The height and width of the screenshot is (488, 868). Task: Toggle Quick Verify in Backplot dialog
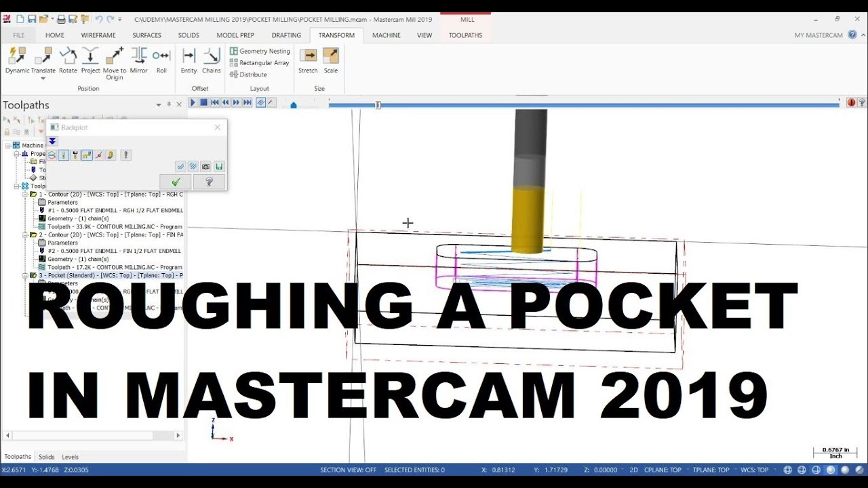[x=111, y=155]
